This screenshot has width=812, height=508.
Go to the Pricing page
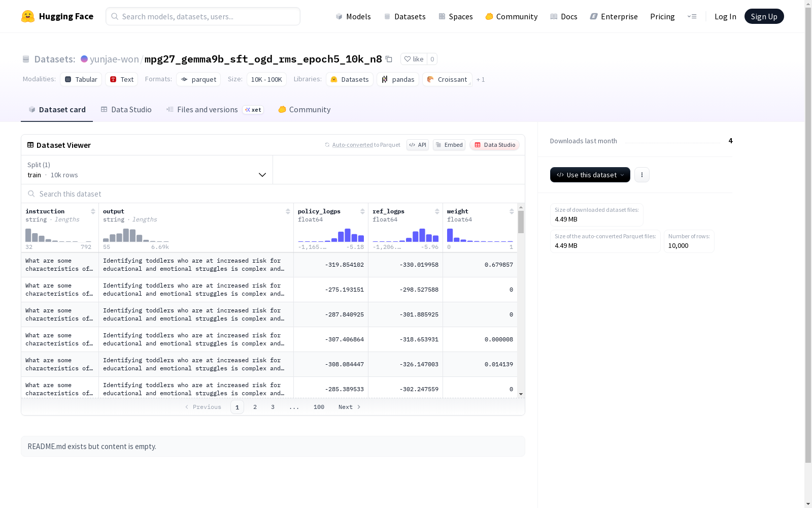pyautogui.click(x=662, y=16)
